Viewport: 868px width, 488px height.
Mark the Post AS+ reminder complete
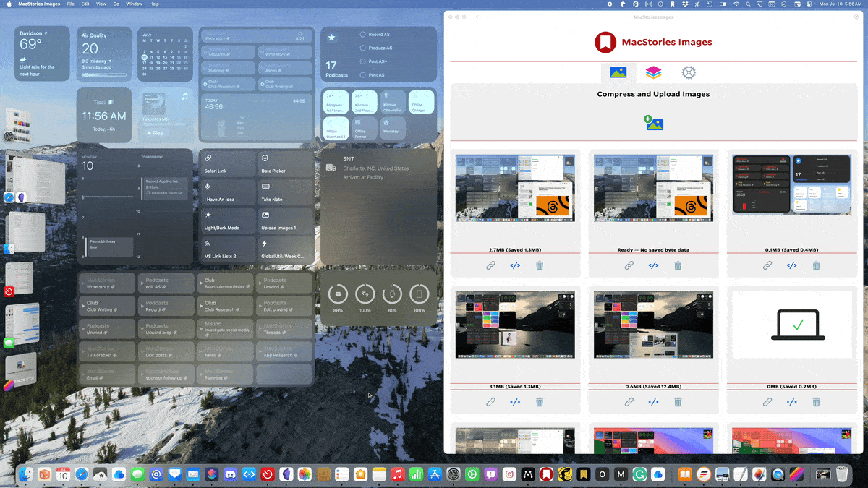pos(362,61)
